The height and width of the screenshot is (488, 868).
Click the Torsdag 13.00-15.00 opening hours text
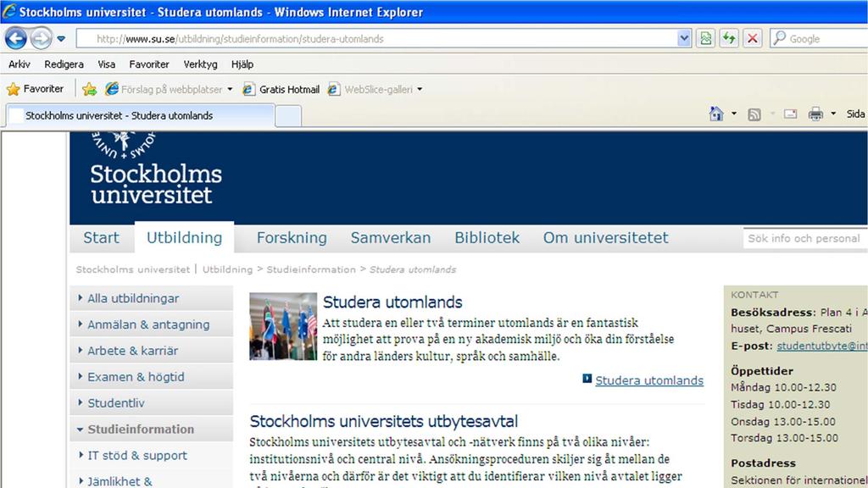(x=784, y=438)
